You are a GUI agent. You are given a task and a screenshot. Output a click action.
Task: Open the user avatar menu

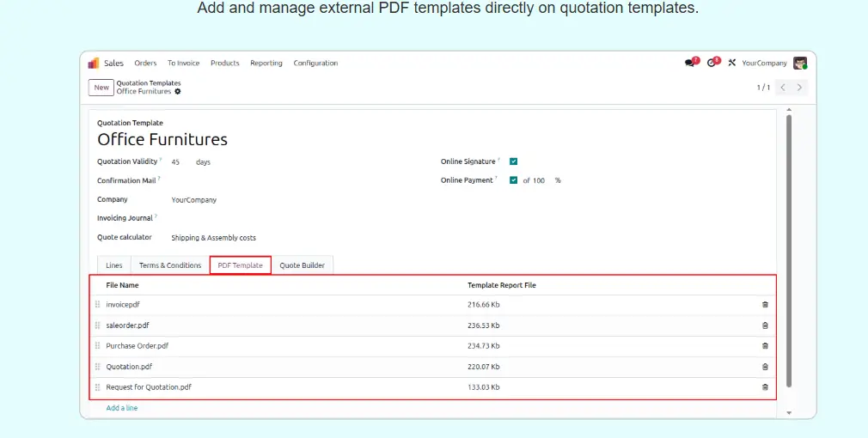(x=800, y=63)
